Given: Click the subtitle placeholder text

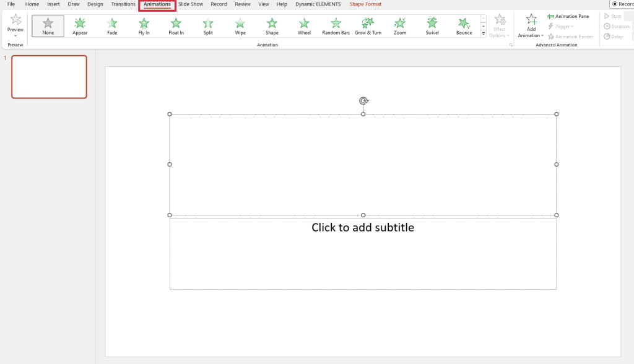Looking at the screenshot, I should tap(363, 228).
